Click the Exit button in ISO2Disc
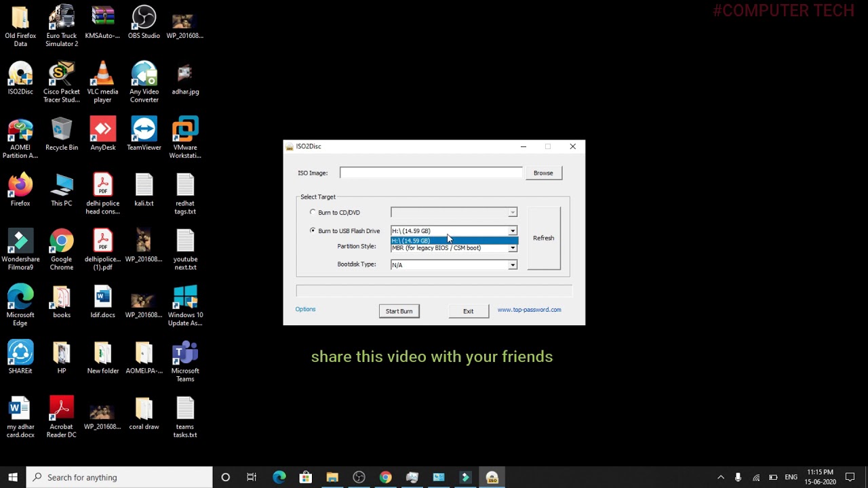This screenshot has width=868, height=488. point(468,311)
